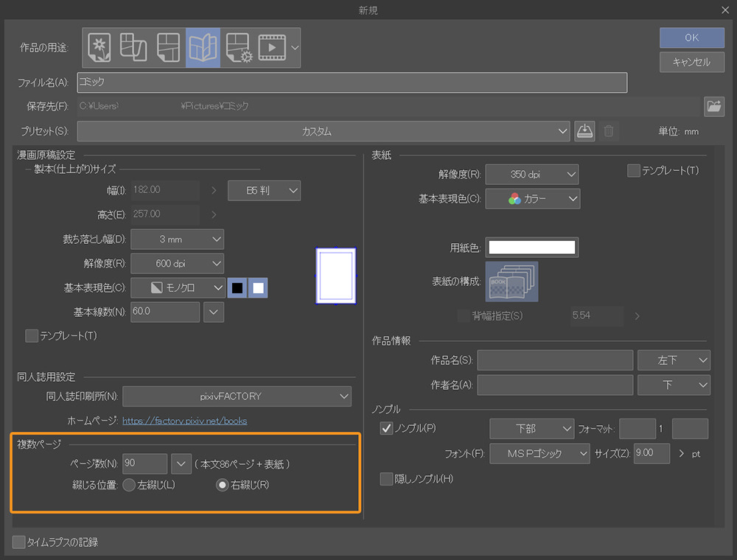Click the format prefix field
This screenshot has width=737, height=560.
click(638, 429)
